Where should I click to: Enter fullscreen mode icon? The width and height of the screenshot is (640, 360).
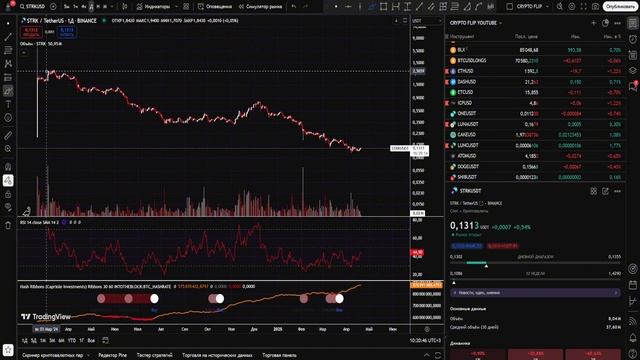(x=584, y=7)
